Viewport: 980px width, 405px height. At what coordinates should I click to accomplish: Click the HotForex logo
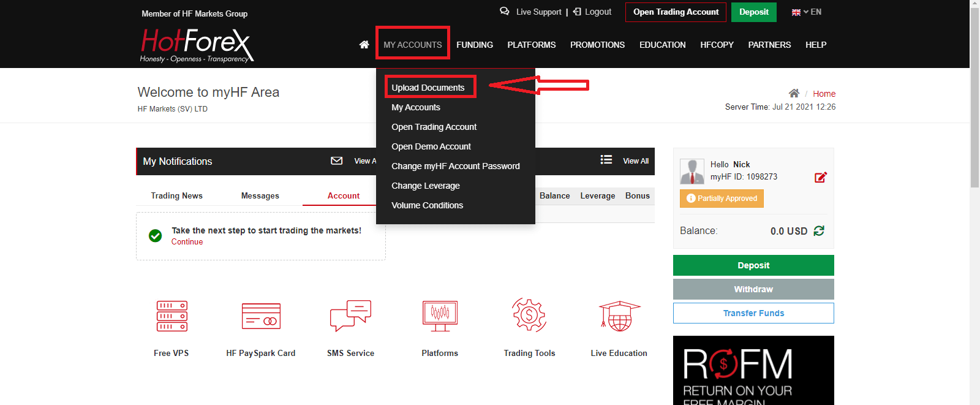click(197, 45)
